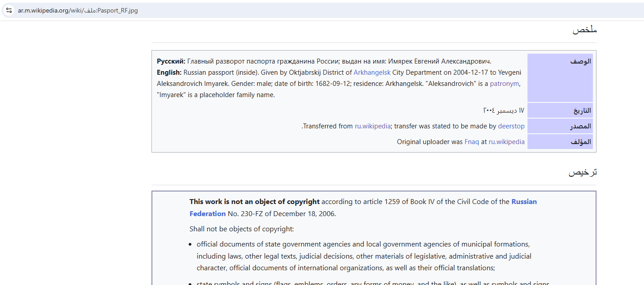Viewport: 644px width, 285px height.
Task: Focus the address bar URL field
Action: click(x=179, y=10)
